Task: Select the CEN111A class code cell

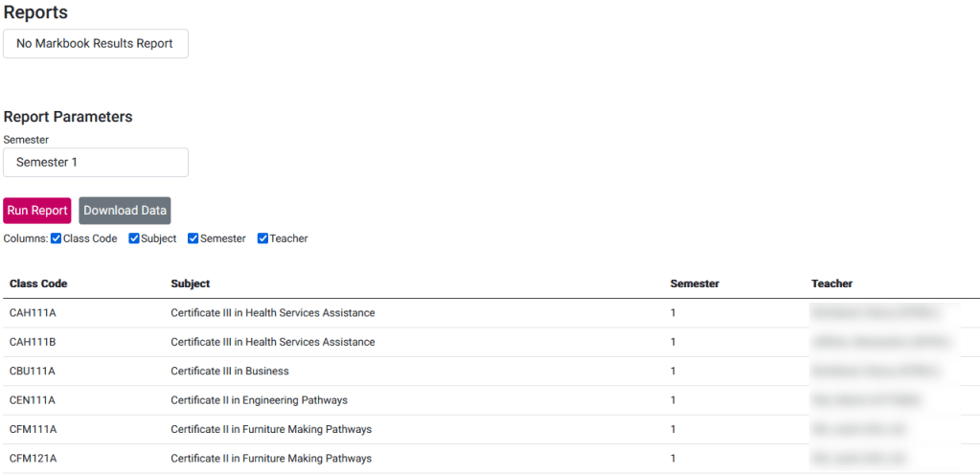Action: [x=33, y=400]
